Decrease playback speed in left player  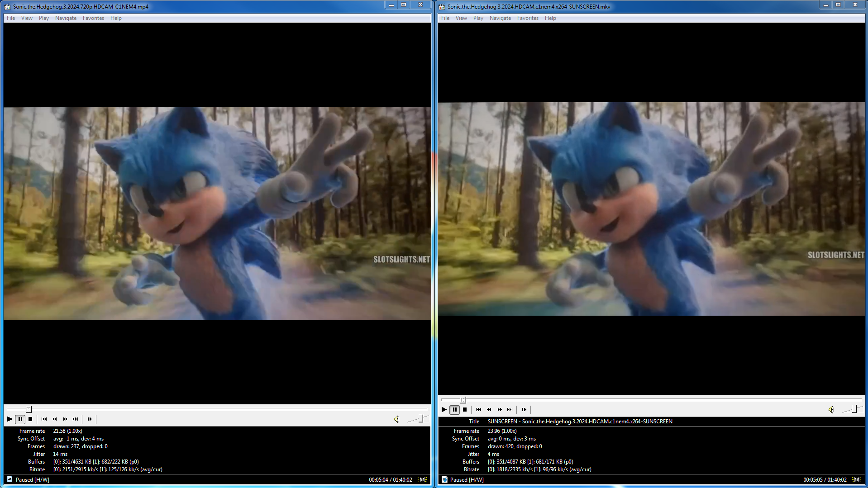tap(55, 419)
